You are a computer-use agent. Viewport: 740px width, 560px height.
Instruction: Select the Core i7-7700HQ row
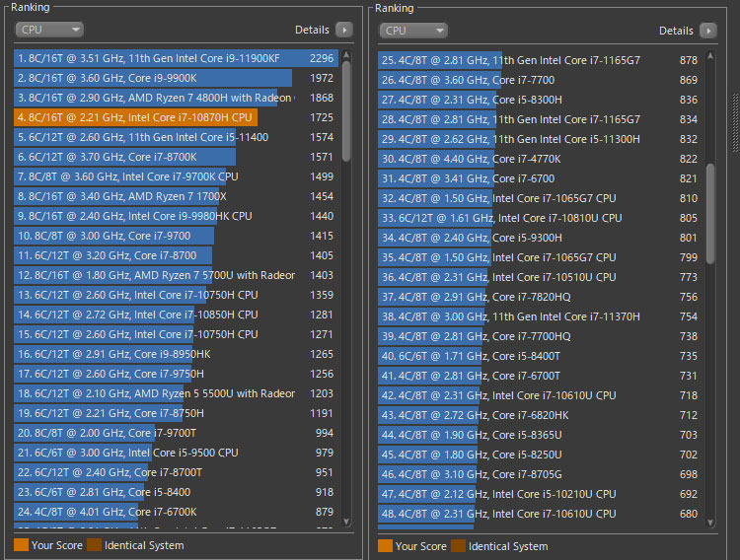(541, 336)
